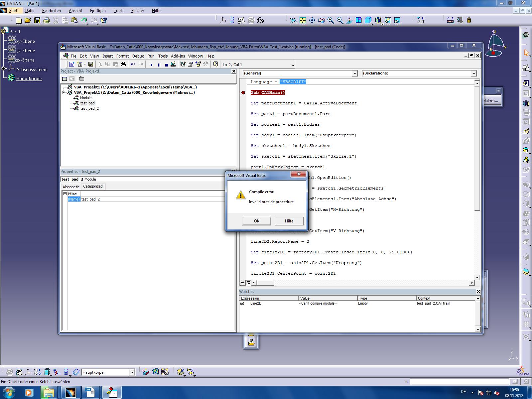
Task: Select VBA_Projekt1 Temp project node
Action: (135, 87)
